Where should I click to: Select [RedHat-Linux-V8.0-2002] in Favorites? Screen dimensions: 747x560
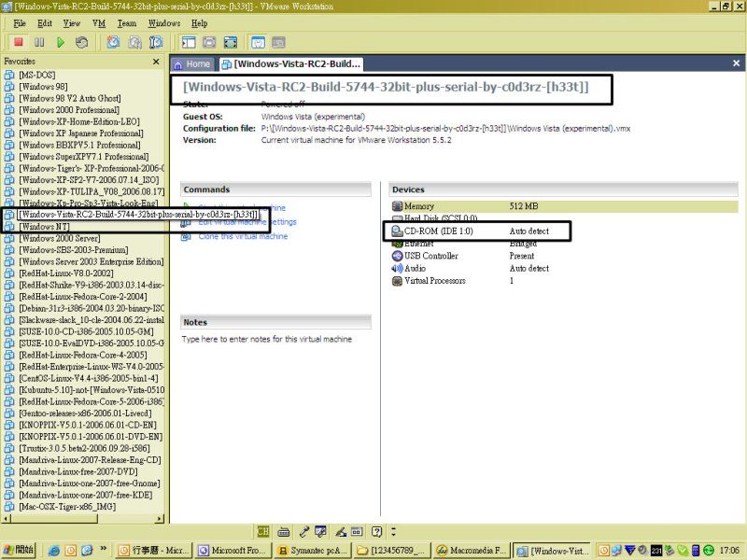(x=66, y=273)
